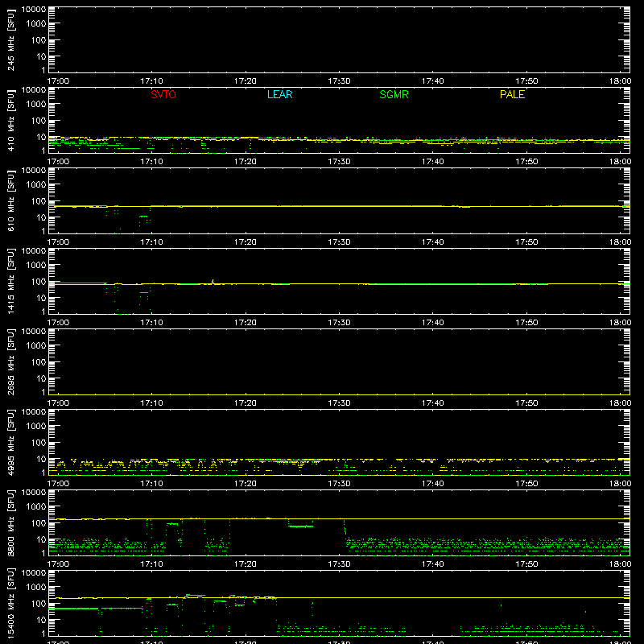Select the 610 MHz [SFU] axis title
The width and height of the screenshot is (644, 644).
point(10,201)
